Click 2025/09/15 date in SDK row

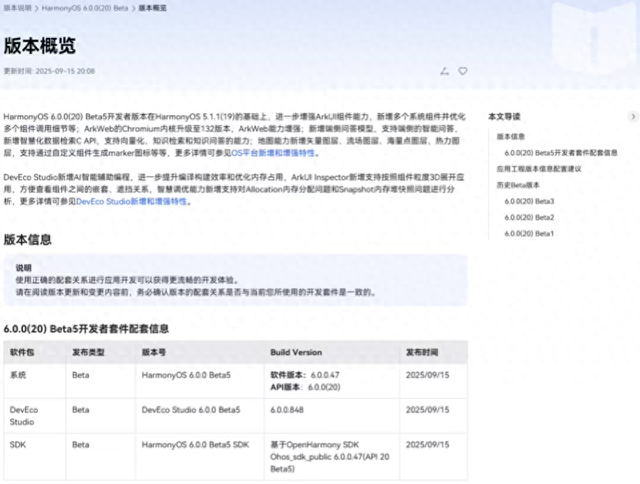427,445
